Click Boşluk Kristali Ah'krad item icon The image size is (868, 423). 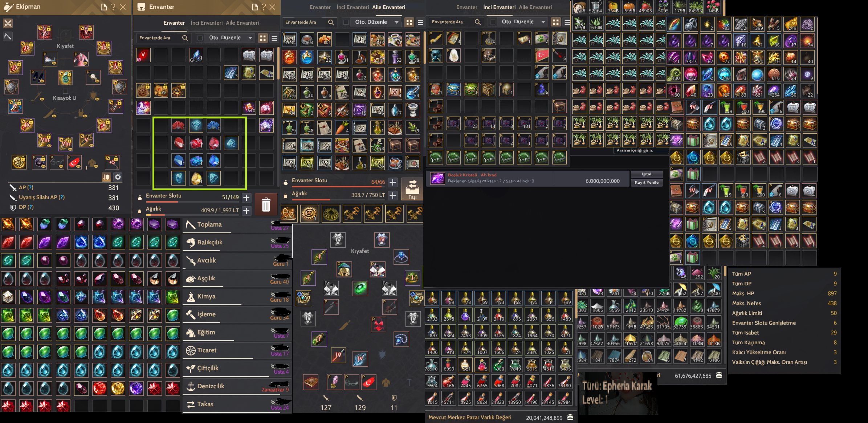437,178
